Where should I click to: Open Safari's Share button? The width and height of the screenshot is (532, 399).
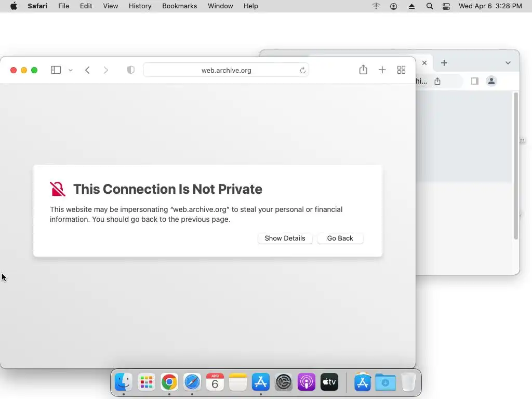363,70
